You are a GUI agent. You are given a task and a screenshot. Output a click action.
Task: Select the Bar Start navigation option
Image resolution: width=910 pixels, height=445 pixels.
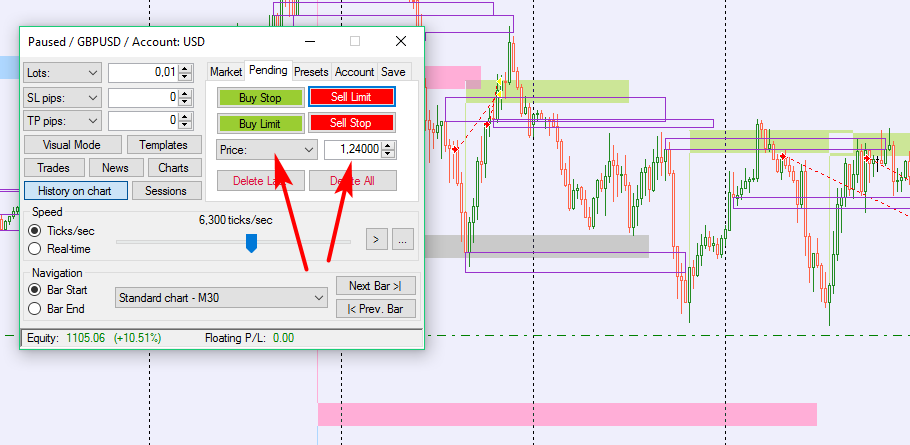click(x=58, y=290)
